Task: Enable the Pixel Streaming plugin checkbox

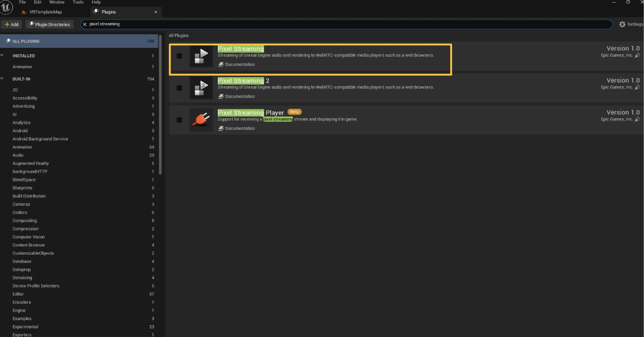Action: tap(179, 56)
